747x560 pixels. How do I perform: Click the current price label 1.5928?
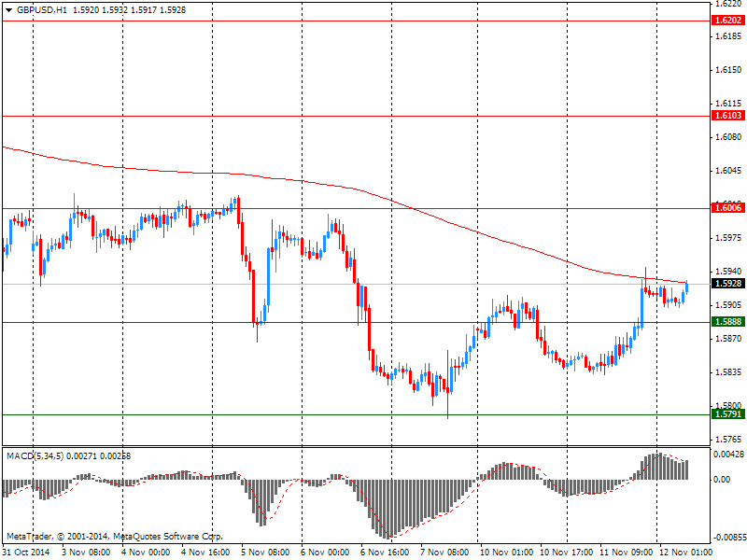(x=728, y=284)
